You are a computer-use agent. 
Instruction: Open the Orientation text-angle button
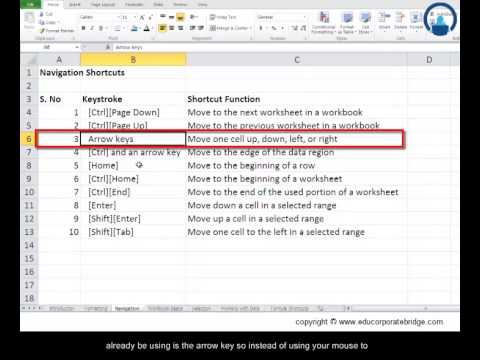[193, 17]
